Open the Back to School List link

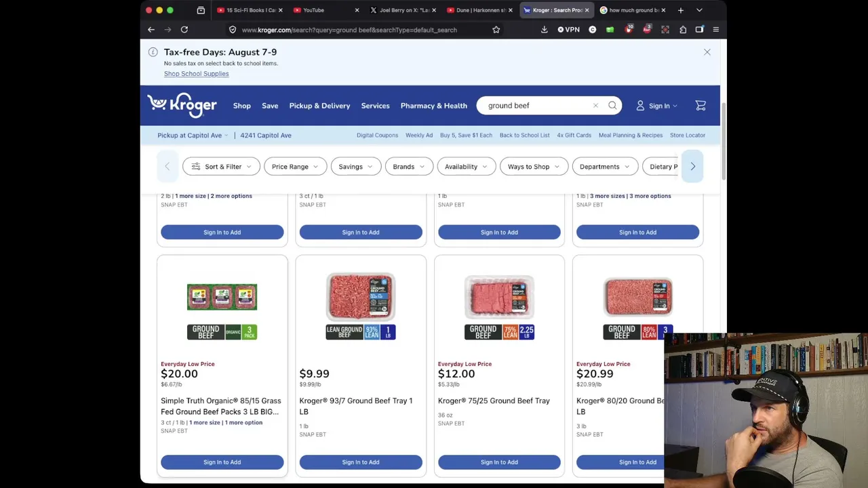tap(524, 136)
